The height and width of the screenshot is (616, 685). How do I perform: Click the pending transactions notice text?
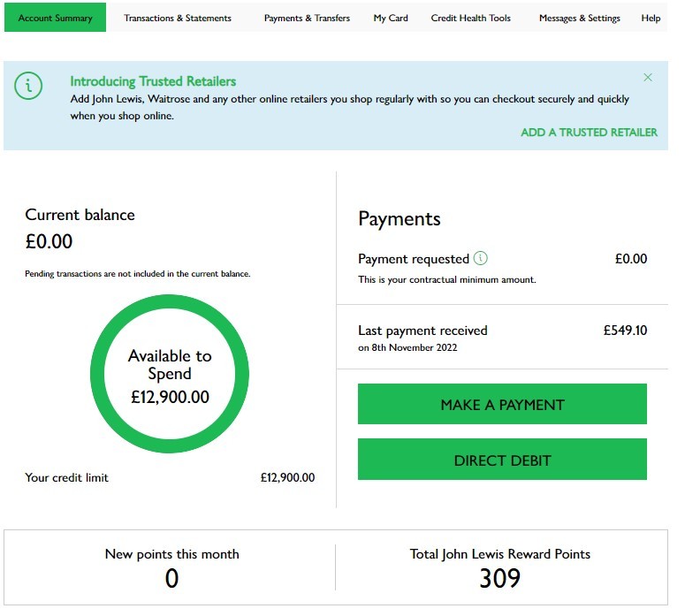(x=138, y=274)
